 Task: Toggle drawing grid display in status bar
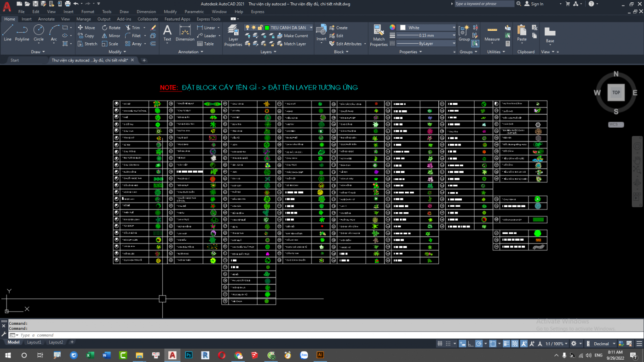tap(439, 344)
